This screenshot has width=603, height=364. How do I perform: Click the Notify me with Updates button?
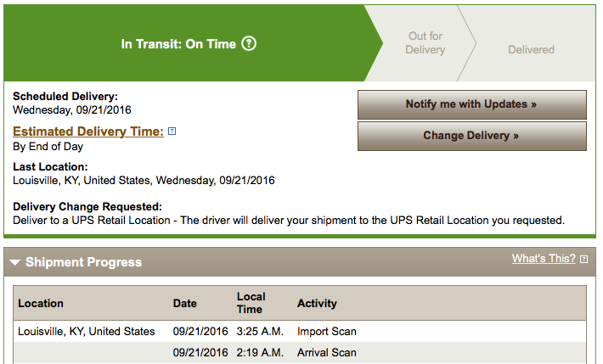pyautogui.click(x=472, y=104)
